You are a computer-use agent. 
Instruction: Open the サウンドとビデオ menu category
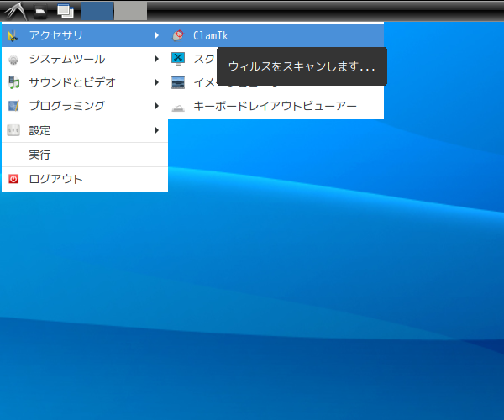click(85, 82)
